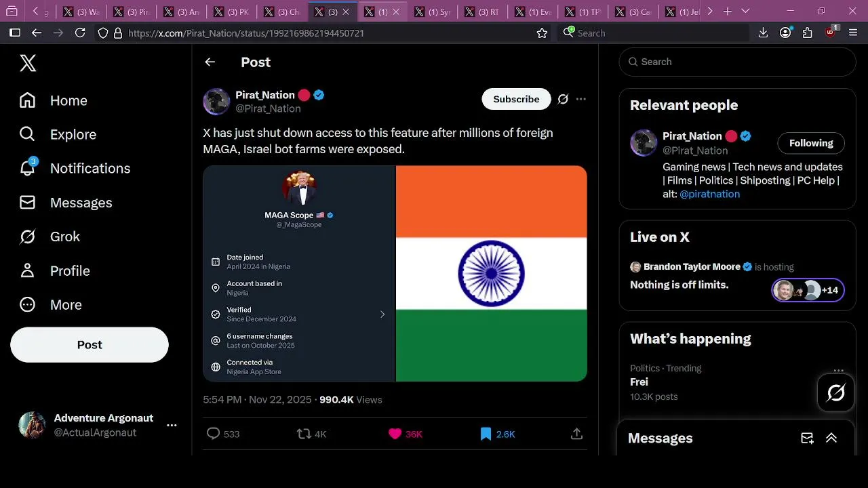Image resolution: width=868 pixels, height=488 pixels.
Task: Toggle the browser sidebar panel icon
Action: 14,33
